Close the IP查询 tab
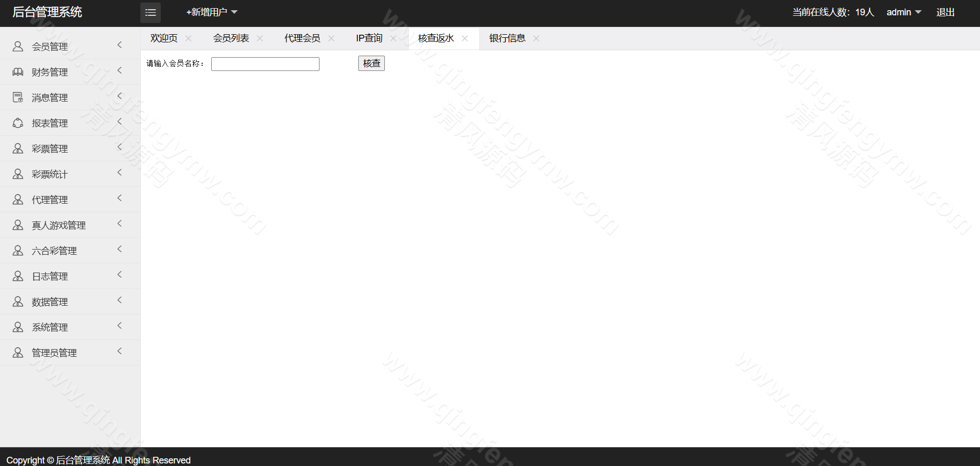Screen dimensions: 980x466 point(393,38)
